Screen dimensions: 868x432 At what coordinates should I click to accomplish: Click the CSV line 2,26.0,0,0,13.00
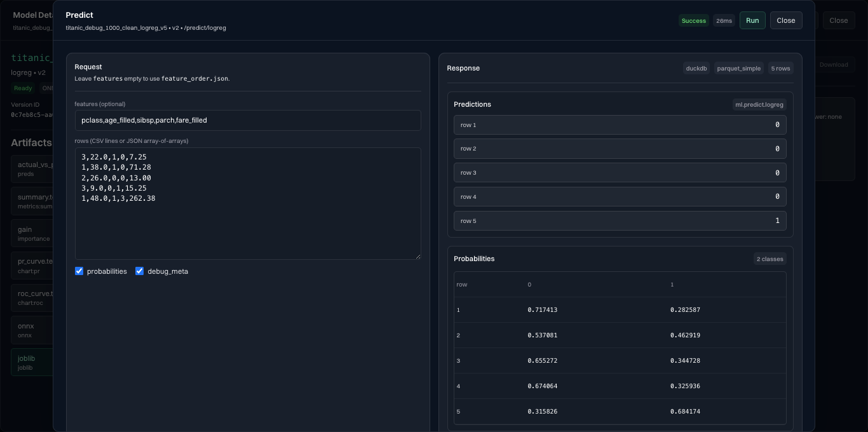click(116, 178)
